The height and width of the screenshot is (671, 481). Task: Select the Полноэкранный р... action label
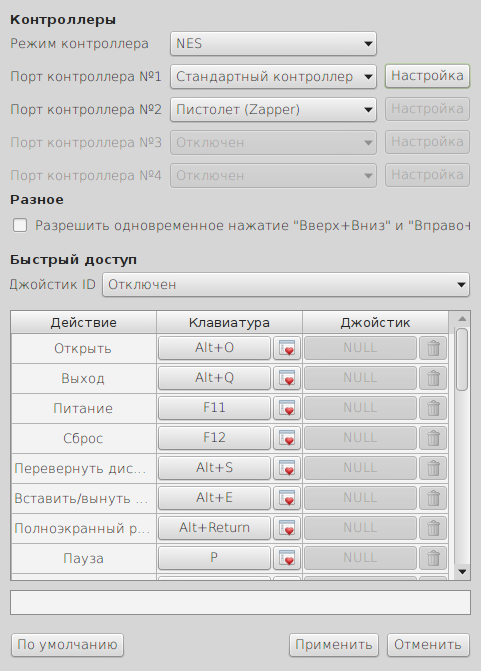pos(82,528)
